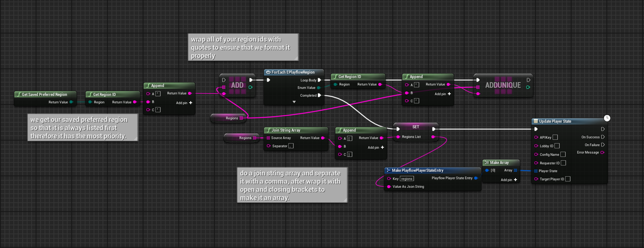Click the Make Array node title icon
This screenshot has height=248, width=644.
(487, 162)
